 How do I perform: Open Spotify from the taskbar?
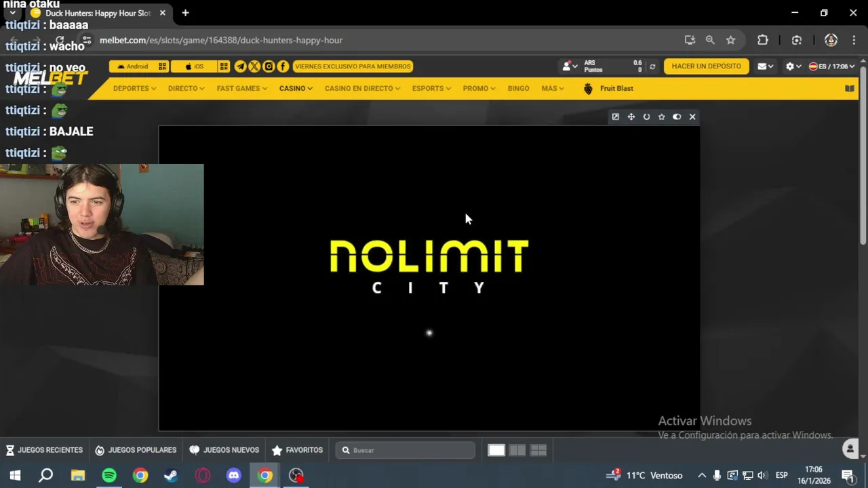109,475
